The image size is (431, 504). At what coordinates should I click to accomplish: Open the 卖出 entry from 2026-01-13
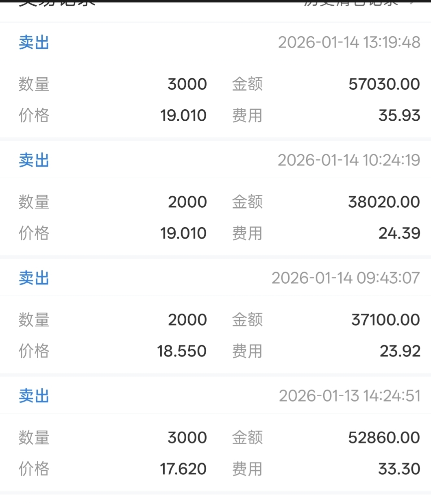[34, 396]
